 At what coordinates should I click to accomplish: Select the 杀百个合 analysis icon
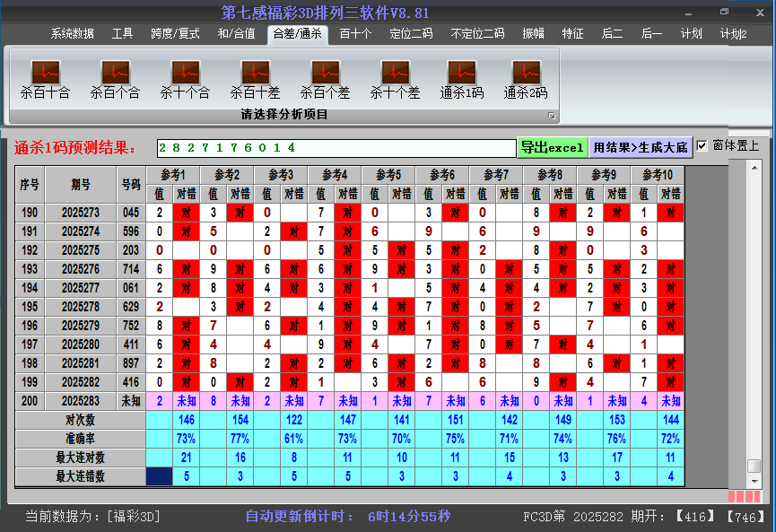point(114,77)
